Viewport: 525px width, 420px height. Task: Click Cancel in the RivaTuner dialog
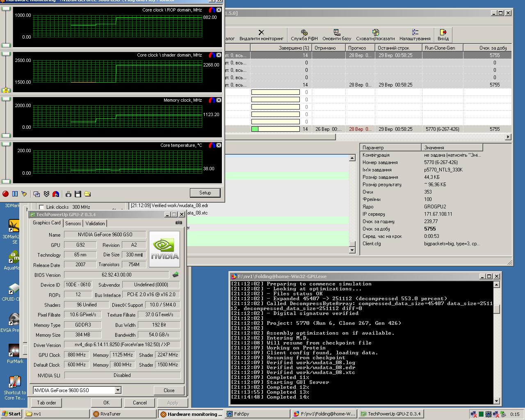(139, 403)
